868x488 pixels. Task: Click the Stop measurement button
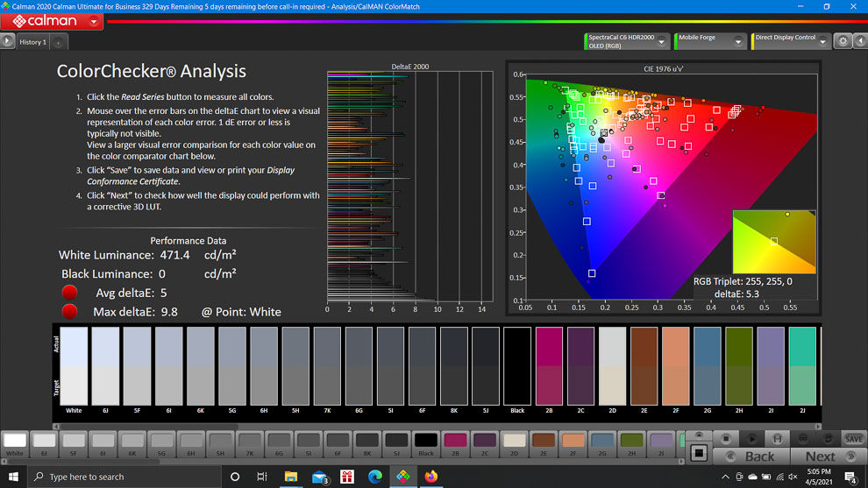tap(726, 439)
